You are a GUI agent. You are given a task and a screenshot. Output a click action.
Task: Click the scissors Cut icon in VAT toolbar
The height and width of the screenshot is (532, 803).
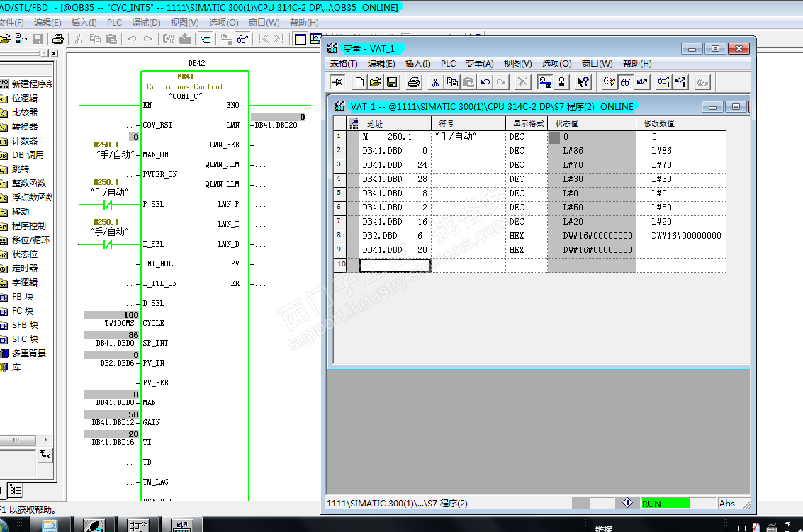click(x=435, y=82)
